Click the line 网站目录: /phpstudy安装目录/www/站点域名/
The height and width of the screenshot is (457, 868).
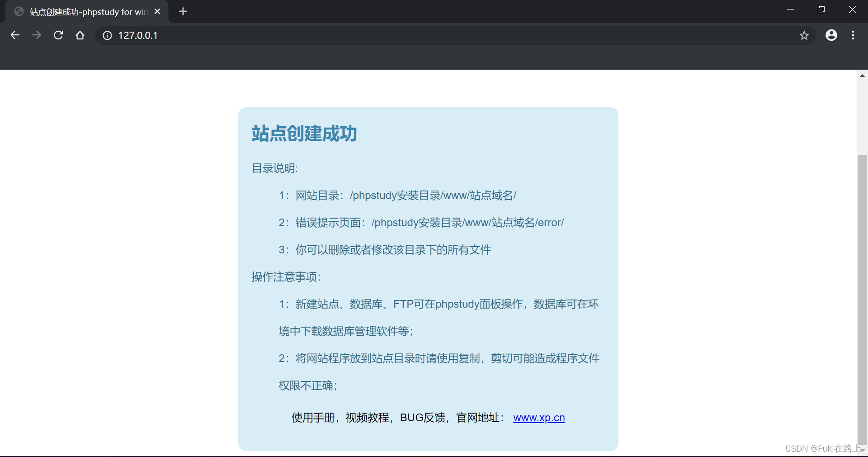397,195
